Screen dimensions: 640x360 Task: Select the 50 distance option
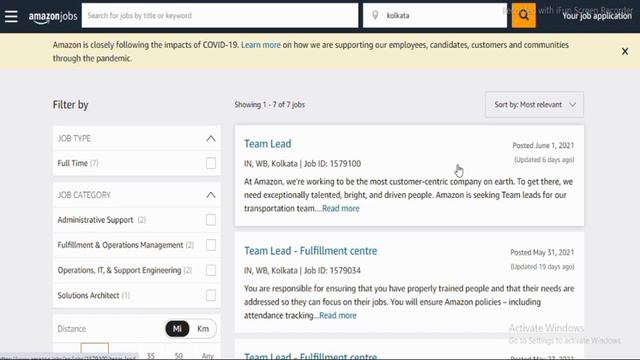pyautogui.click(x=178, y=356)
